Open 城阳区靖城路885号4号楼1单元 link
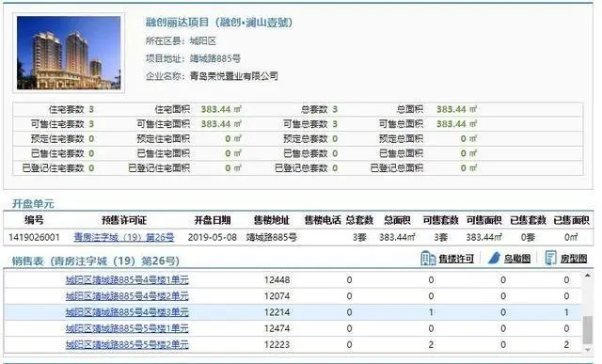The image size is (602, 364). 127,280
